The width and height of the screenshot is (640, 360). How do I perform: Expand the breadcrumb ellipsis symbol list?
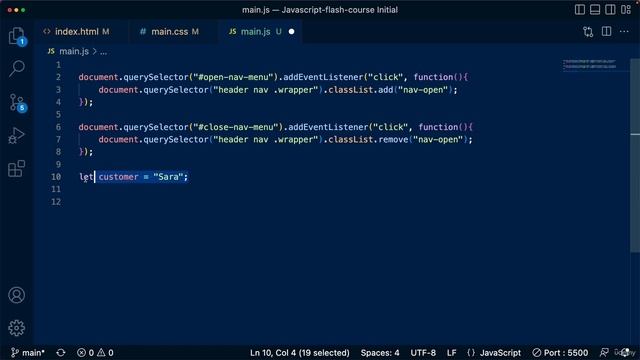(x=104, y=52)
